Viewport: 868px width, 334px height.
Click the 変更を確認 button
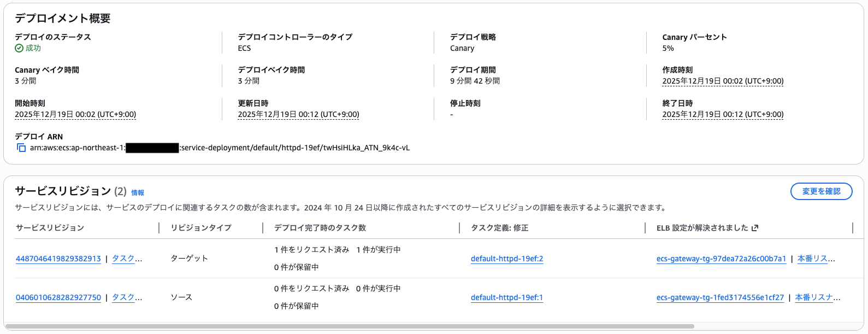tap(821, 191)
